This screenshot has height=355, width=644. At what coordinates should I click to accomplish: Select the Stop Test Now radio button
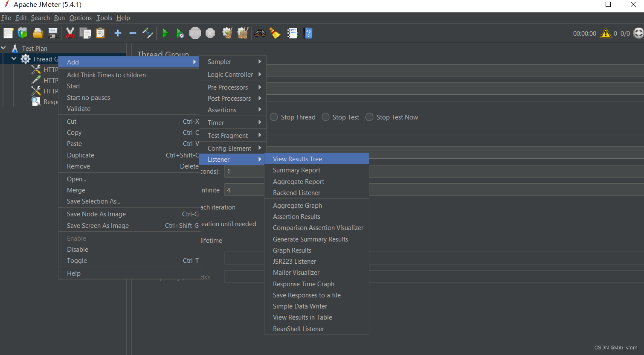[369, 117]
